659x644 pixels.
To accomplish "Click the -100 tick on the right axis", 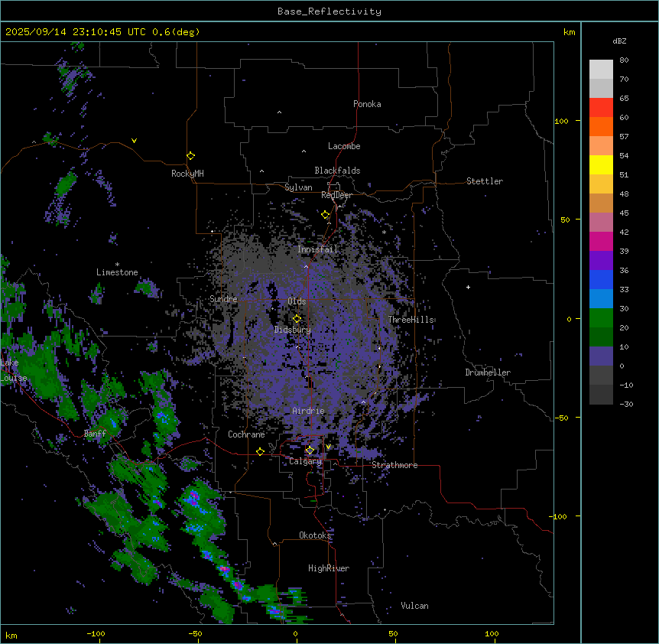I will pyautogui.click(x=559, y=516).
